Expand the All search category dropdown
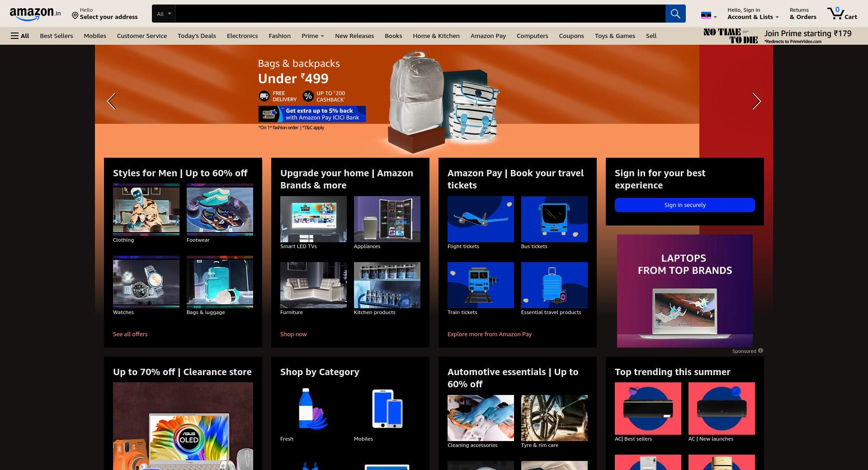Image resolution: width=868 pixels, height=470 pixels. point(164,14)
